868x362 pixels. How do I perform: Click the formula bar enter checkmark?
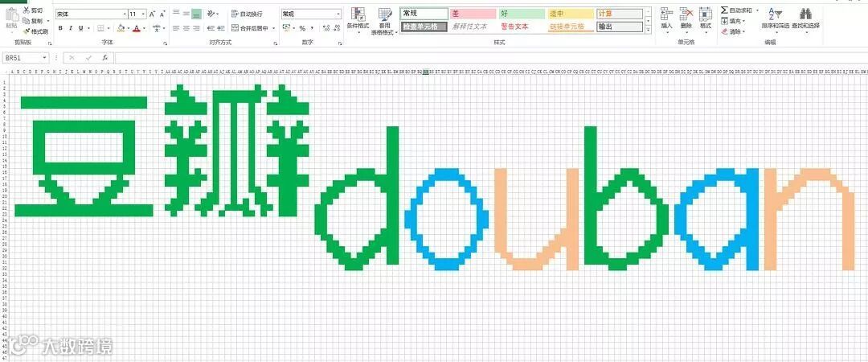[88, 58]
